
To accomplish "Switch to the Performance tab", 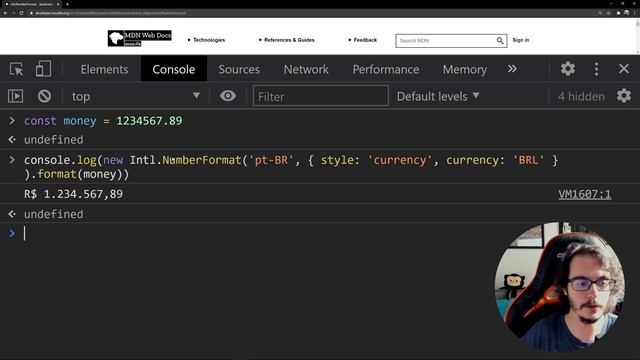I will pyautogui.click(x=386, y=69).
